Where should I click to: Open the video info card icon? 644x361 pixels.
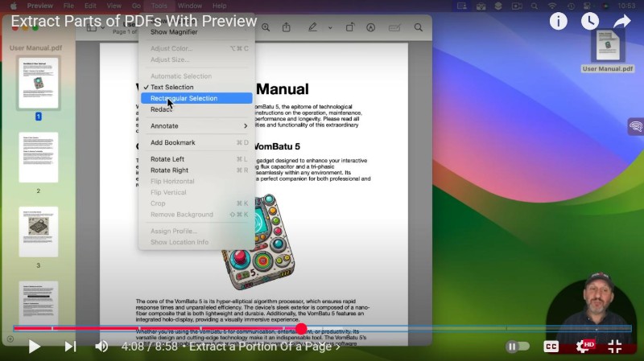558,22
